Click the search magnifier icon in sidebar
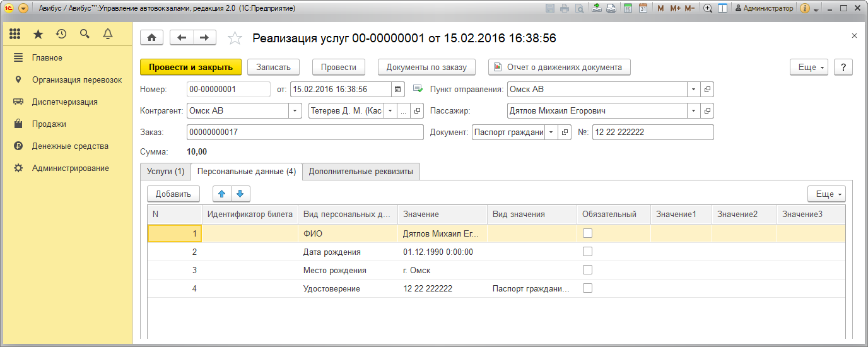868x347 pixels. pyautogui.click(x=85, y=34)
